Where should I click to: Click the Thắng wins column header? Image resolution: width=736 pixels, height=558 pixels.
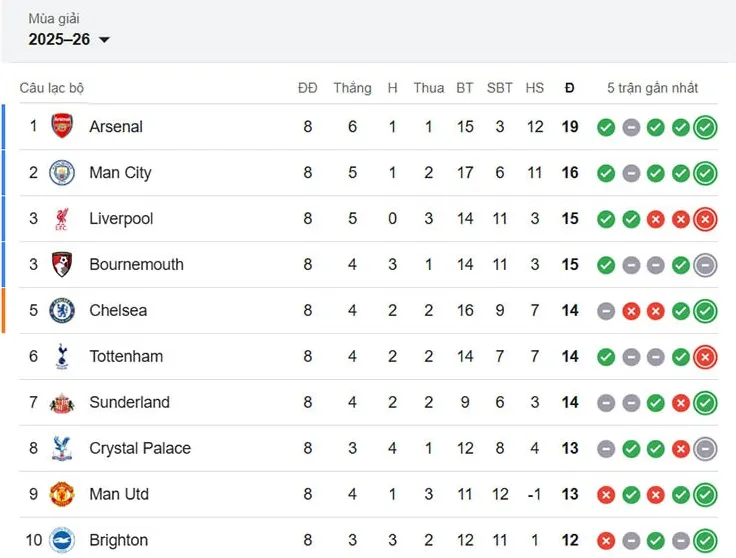click(352, 88)
